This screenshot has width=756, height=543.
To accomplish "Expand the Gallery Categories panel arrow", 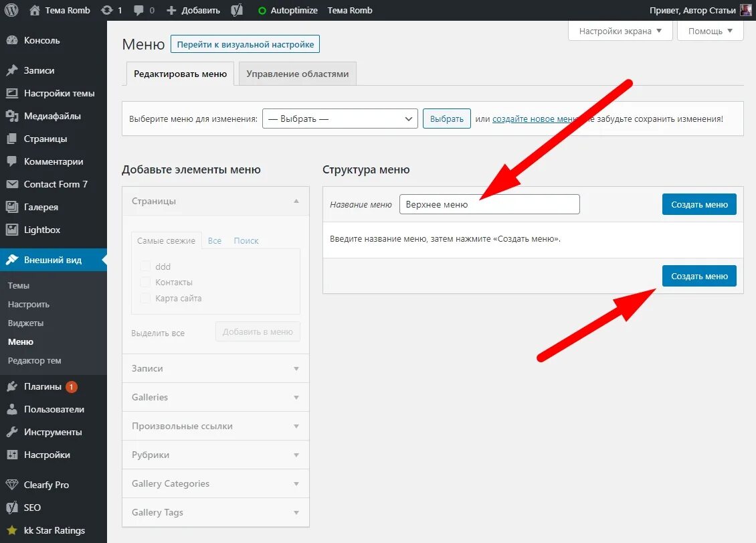I will (x=296, y=483).
